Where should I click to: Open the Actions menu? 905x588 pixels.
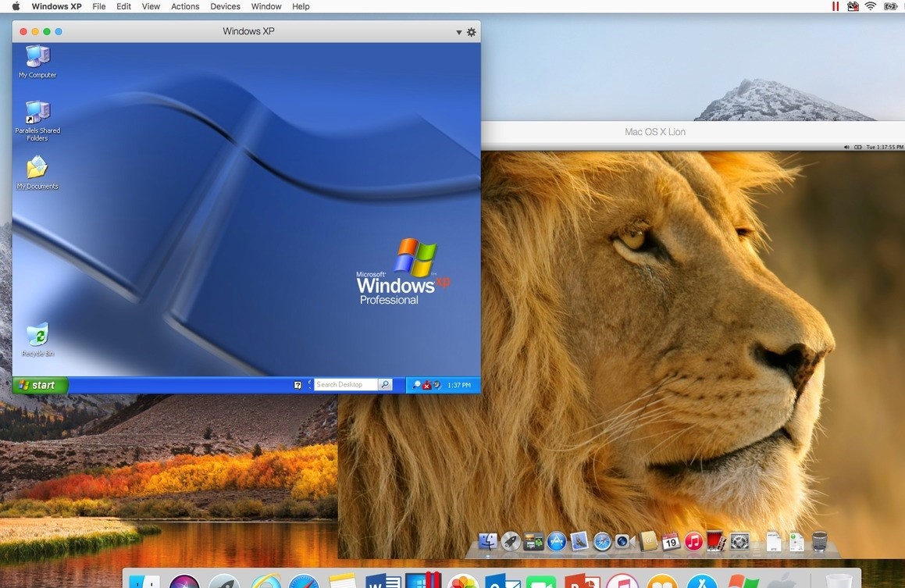(x=185, y=6)
